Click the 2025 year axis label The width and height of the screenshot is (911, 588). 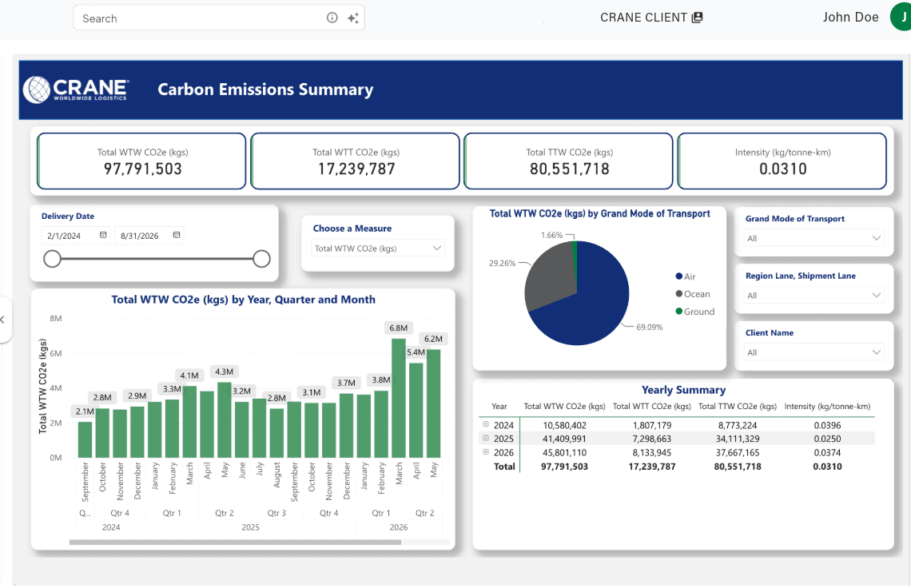(x=250, y=527)
